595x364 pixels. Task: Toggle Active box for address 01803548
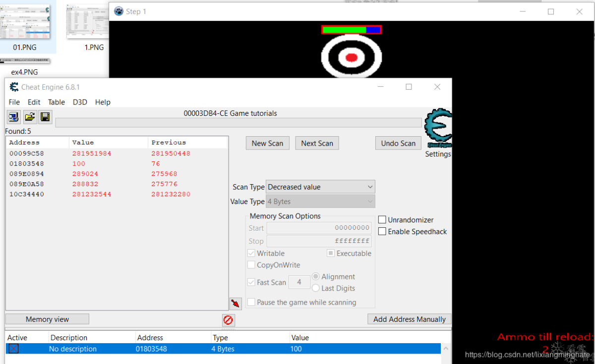[x=13, y=349]
